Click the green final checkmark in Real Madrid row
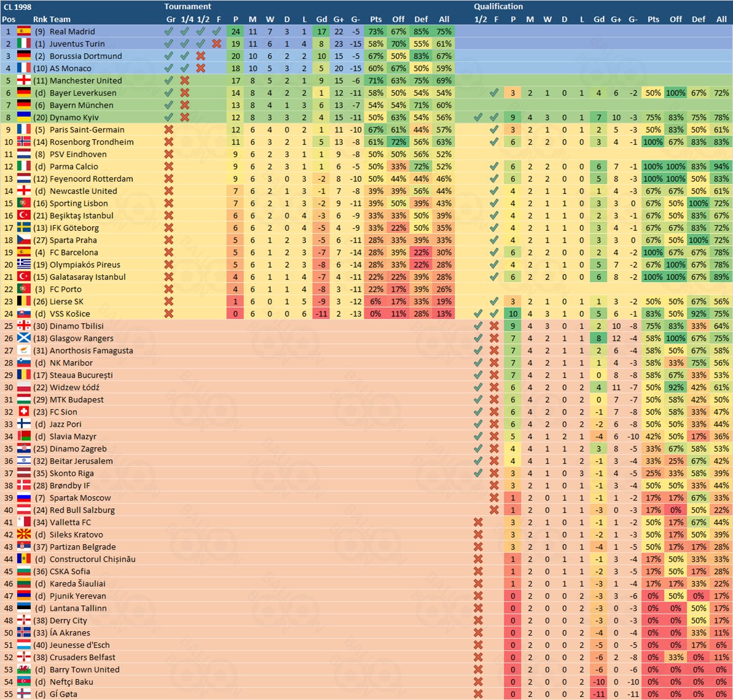Viewport: 733px width, 700px height. point(216,31)
